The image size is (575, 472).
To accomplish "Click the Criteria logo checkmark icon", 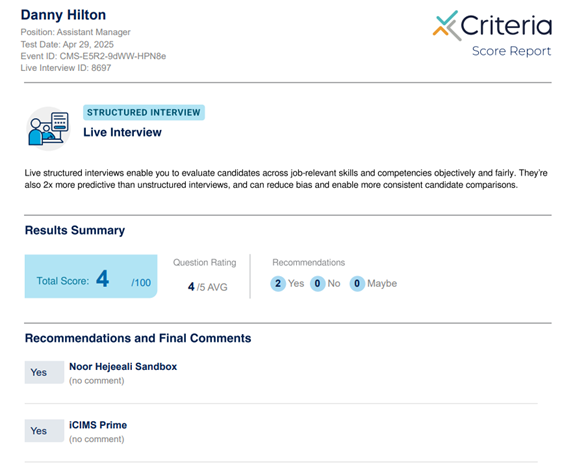I will tap(447, 25).
